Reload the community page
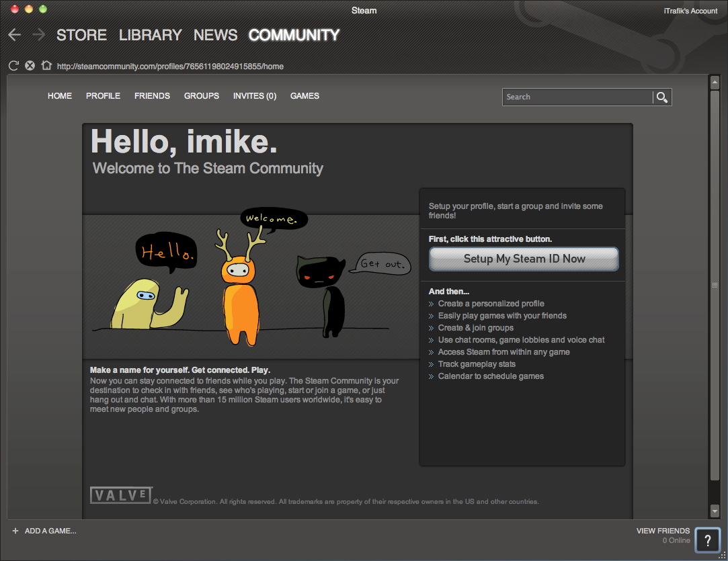The height and width of the screenshot is (561, 728). (x=13, y=66)
